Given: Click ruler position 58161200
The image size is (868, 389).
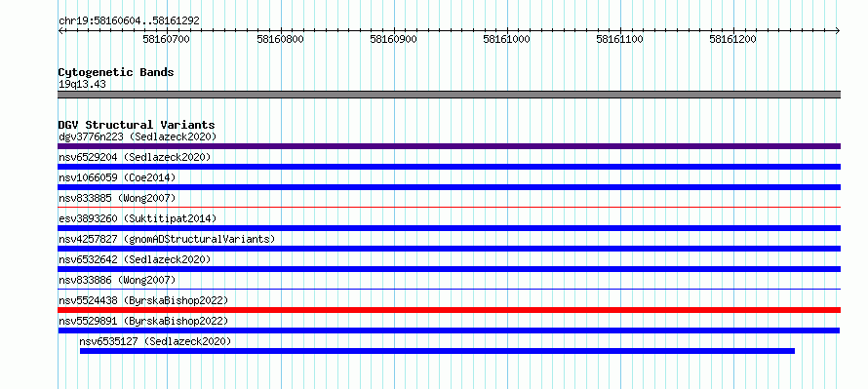Looking at the screenshot, I should point(733,39).
